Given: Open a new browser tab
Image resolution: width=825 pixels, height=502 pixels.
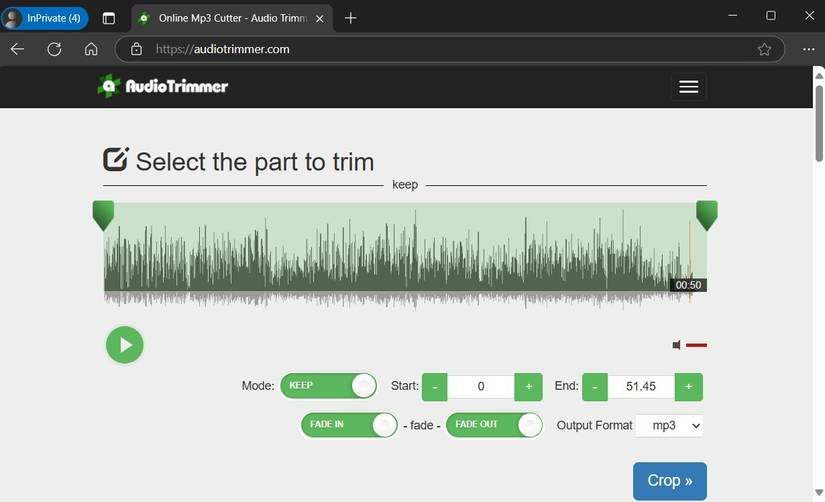Looking at the screenshot, I should tap(350, 18).
